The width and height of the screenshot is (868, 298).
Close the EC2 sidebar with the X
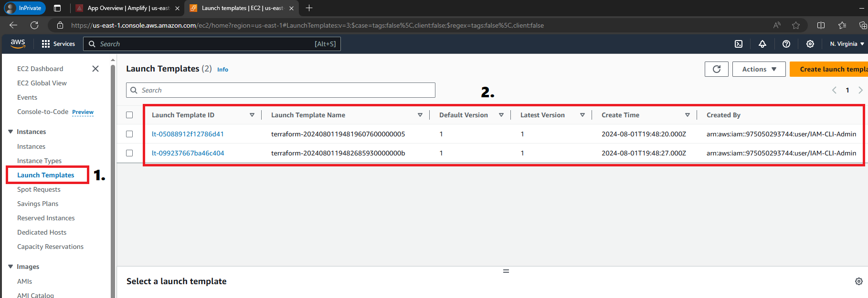[95, 69]
